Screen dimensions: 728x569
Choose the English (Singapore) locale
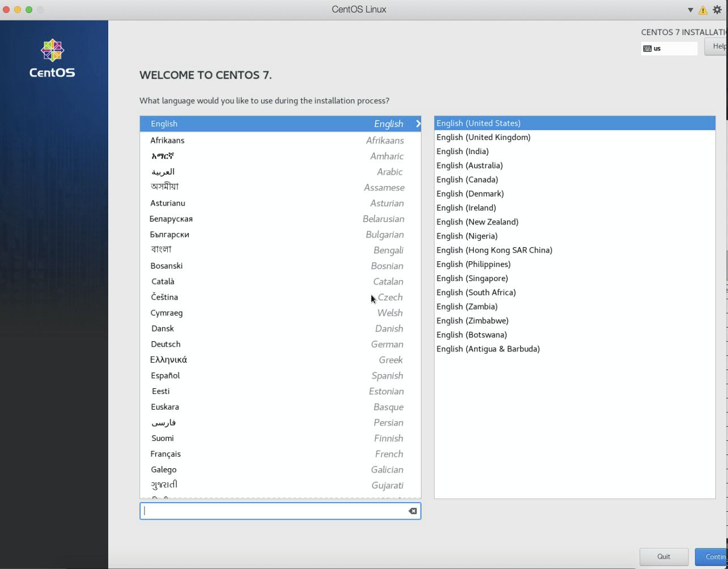coord(574,278)
